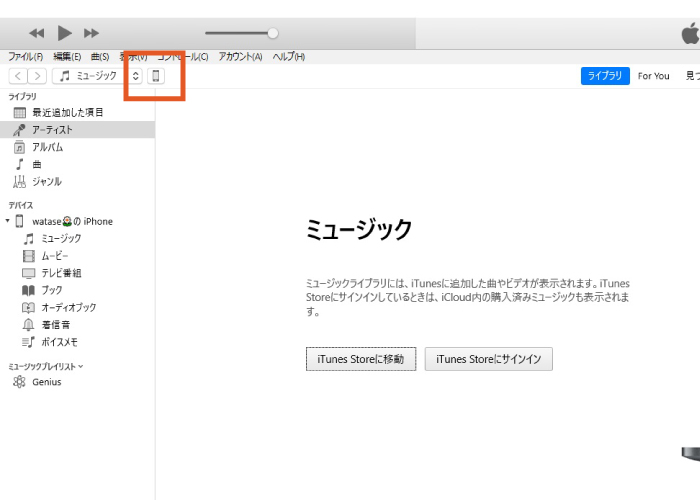Click the fast-forward playback button
700x500 pixels.
coord(92,33)
